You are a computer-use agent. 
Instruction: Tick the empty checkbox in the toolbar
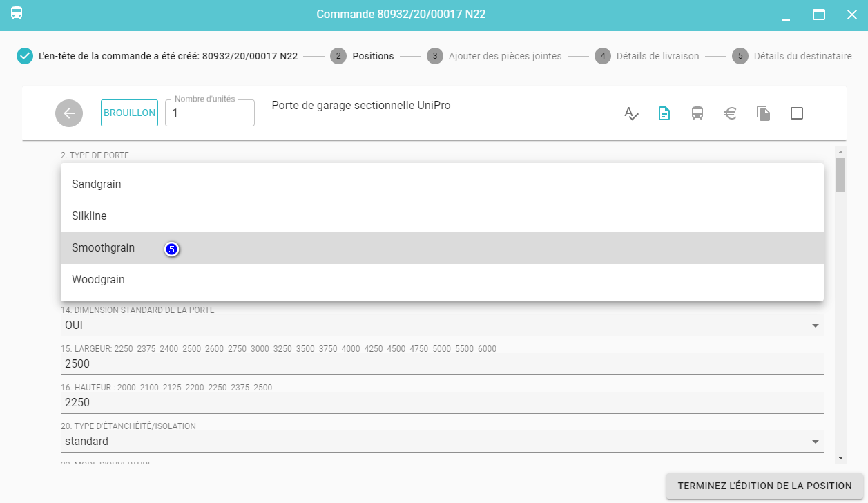(x=796, y=113)
